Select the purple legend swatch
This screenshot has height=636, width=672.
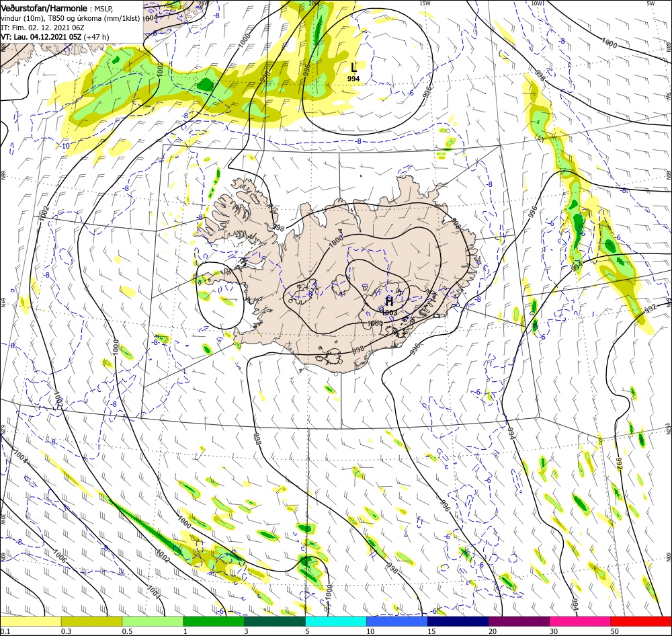(519, 621)
